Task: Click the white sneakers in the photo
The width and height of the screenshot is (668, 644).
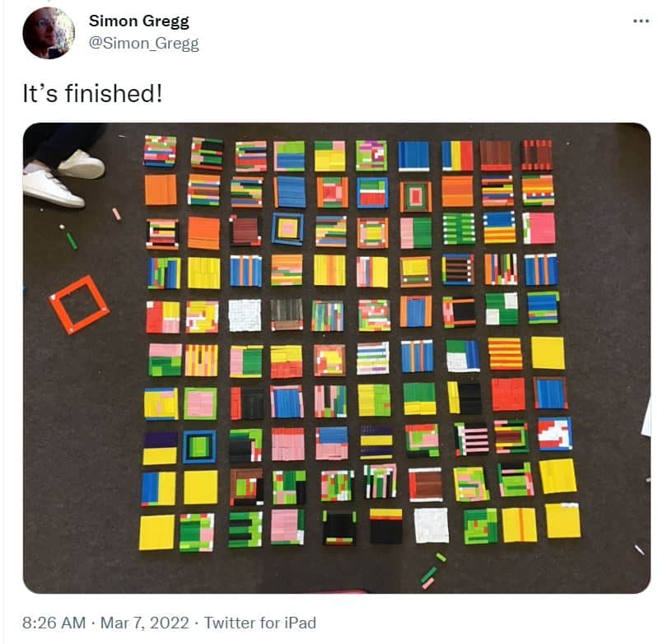Action: pyautogui.click(x=63, y=177)
